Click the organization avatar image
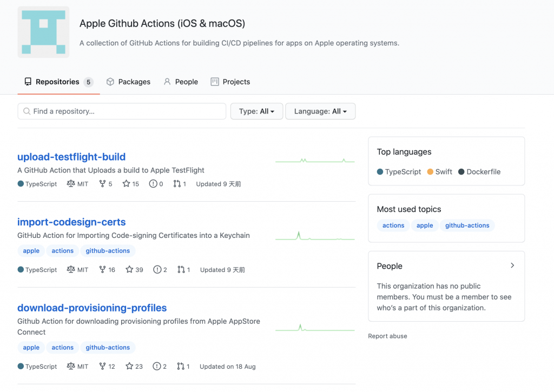Image resolution: width=554 pixels, height=392 pixels. click(43, 32)
